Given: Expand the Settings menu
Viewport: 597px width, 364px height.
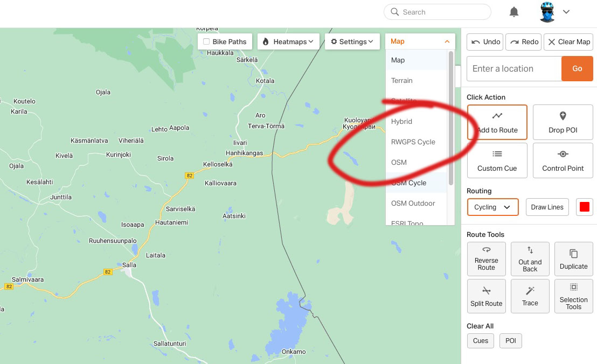Looking at the screenshot, I should 352,41.
